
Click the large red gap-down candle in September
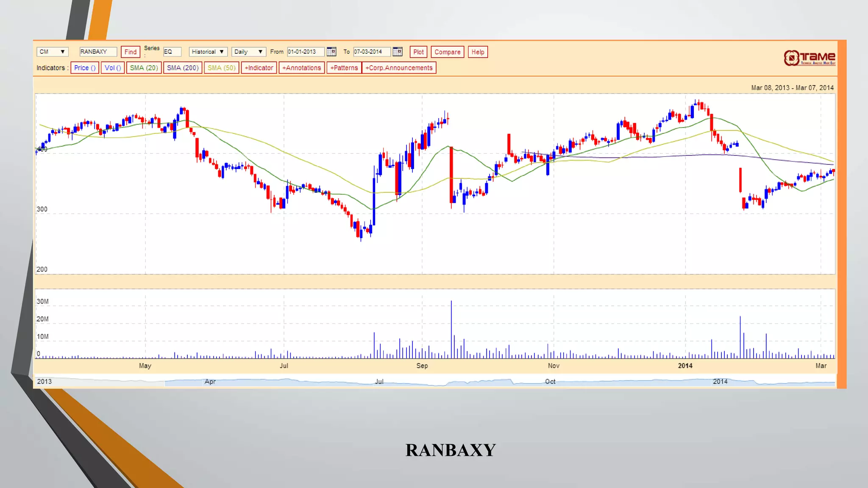coord(451,175)
